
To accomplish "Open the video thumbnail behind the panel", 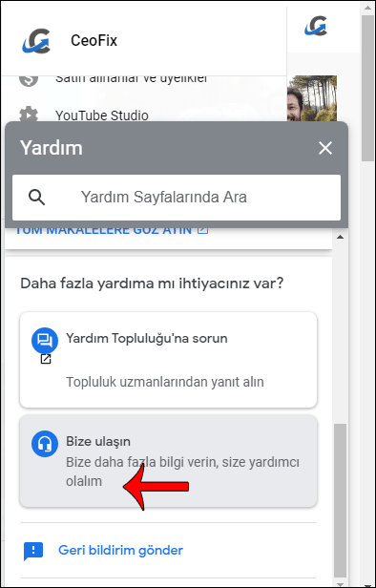I will (x=312, y=98).
